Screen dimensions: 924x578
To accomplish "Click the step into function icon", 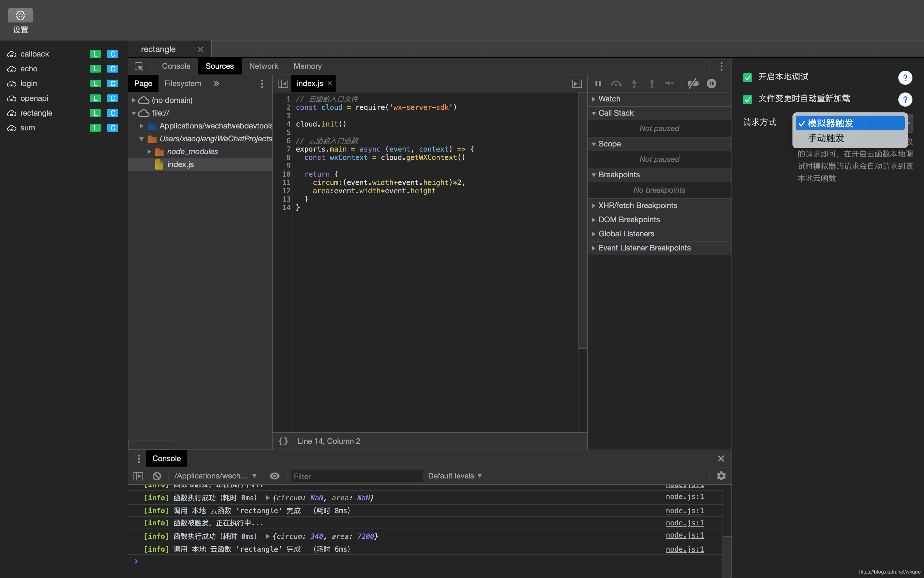I will tap(634, 83).
